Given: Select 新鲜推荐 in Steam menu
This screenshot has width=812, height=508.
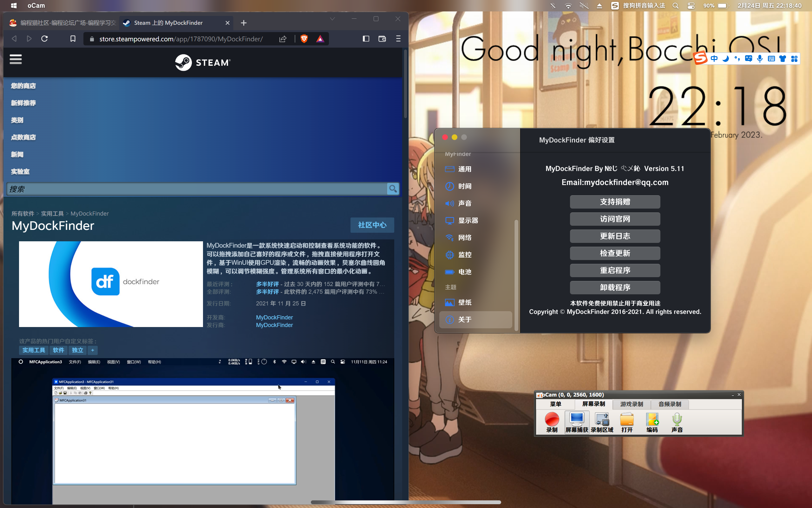Looking at the screenshot, I should click(23, 103).
